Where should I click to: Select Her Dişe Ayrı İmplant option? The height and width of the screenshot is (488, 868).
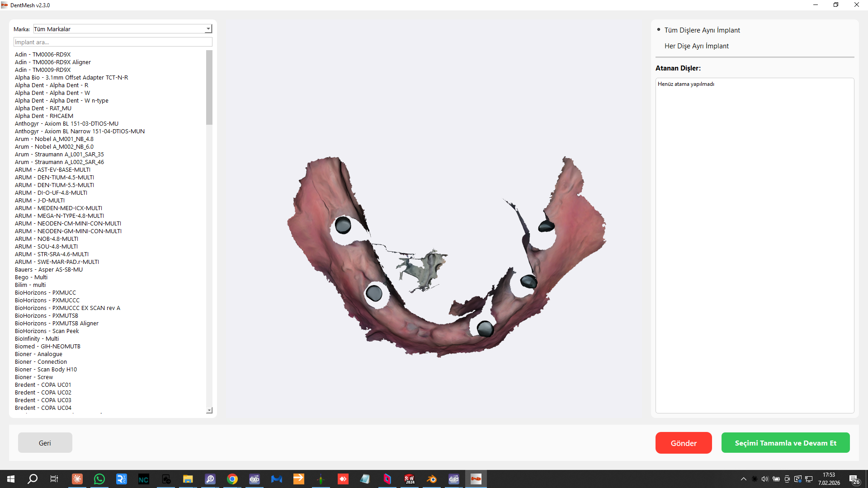[x=696, y=46]
